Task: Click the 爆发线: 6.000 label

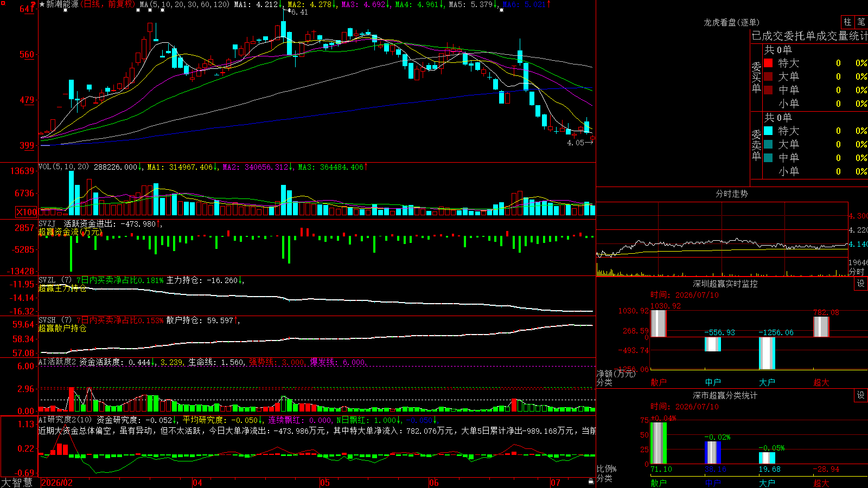Action: [339, 362]
